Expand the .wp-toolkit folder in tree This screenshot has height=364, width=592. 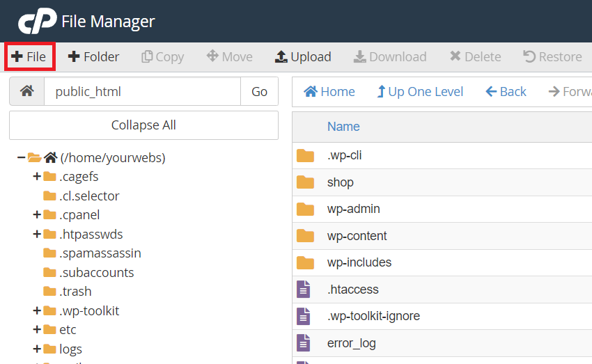[x=37, y=310]
